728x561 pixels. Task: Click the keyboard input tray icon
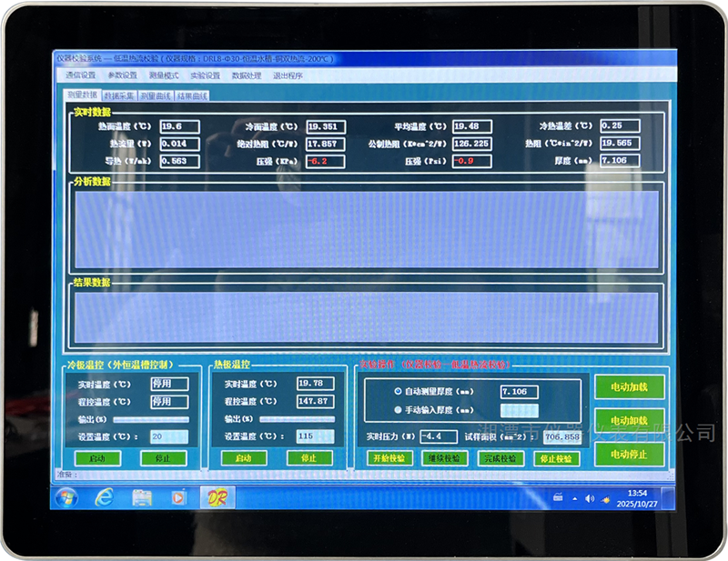point(559,497)
